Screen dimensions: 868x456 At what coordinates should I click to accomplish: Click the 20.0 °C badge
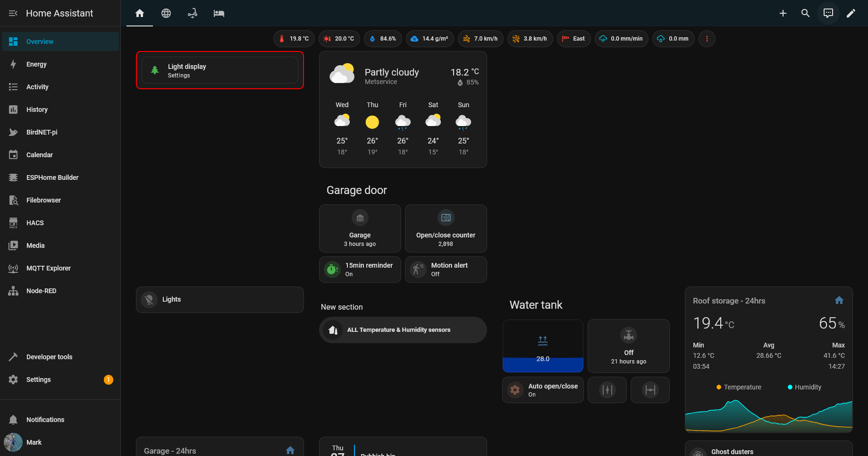point(339,39)
